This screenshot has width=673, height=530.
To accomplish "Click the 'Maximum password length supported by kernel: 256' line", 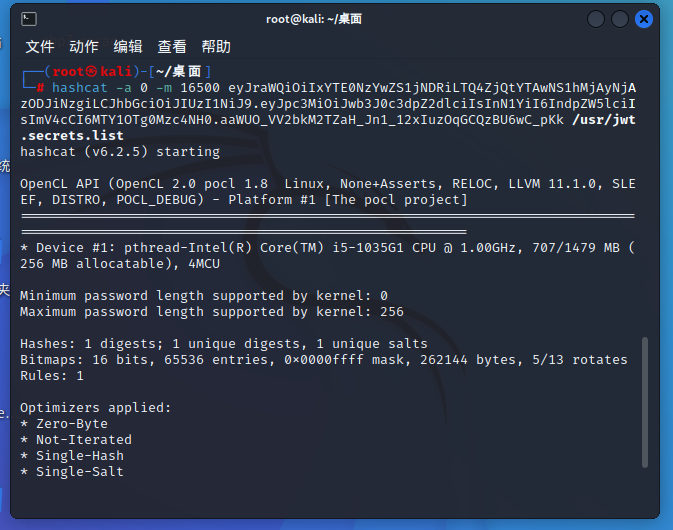I will click(212, 312).
